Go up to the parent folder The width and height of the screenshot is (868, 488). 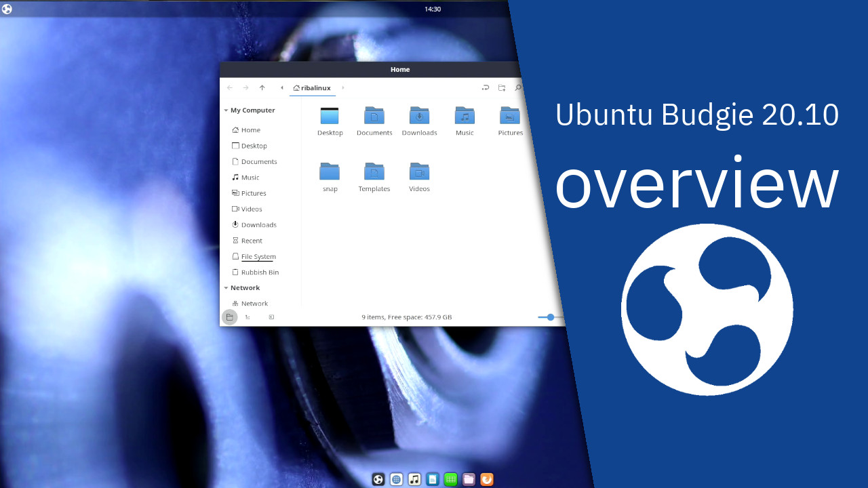click(x=262, y=88)
